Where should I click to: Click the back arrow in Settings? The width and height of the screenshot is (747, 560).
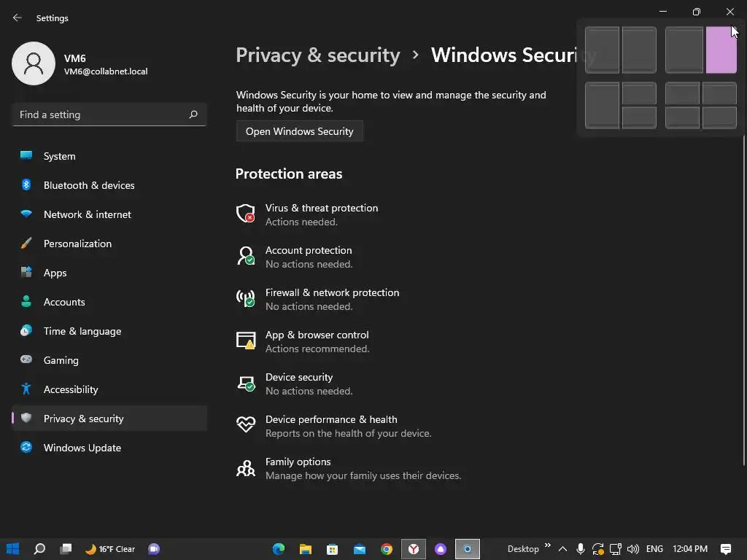click(x=18, y=17)
